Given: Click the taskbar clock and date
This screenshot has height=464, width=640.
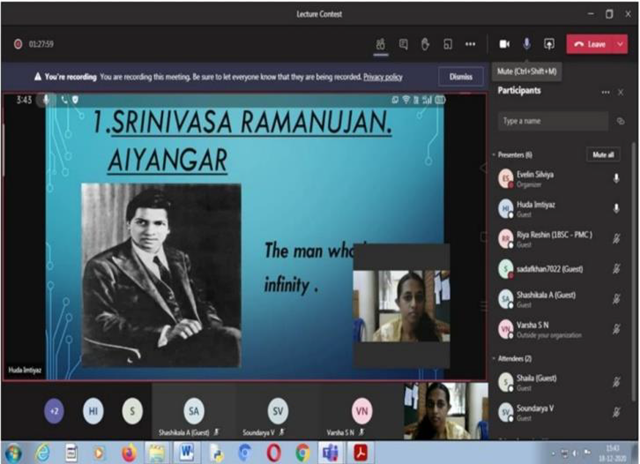Looking at the screenshot, I should pyautogui.click(x=612, y=453).
